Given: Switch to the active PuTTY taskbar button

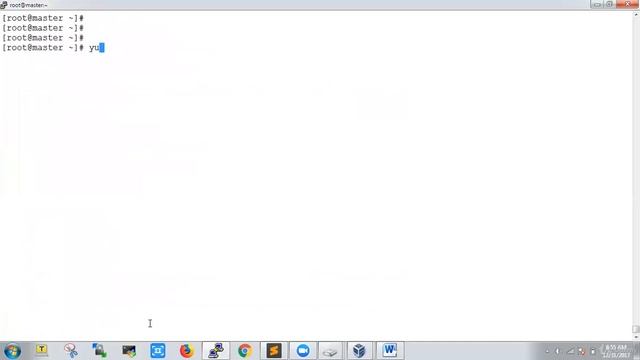Looking at the screenshot, I should 216,351.
